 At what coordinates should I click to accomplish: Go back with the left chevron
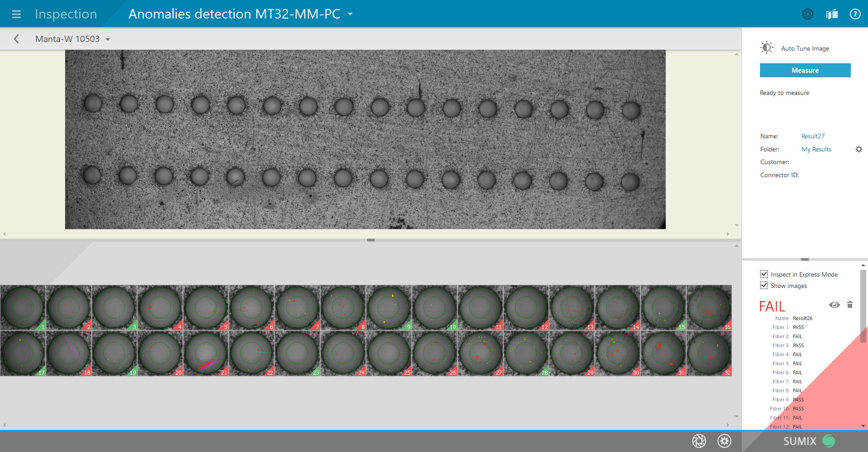(17, 39)
